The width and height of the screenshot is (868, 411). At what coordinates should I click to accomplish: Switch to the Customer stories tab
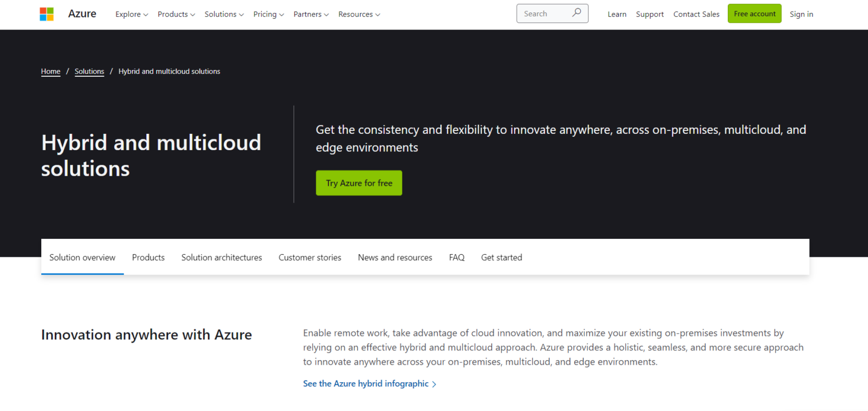tap(310, 257)
